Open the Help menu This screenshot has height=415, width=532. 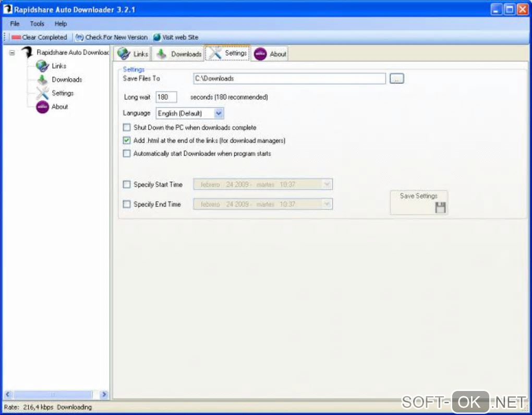coord(61,24)
